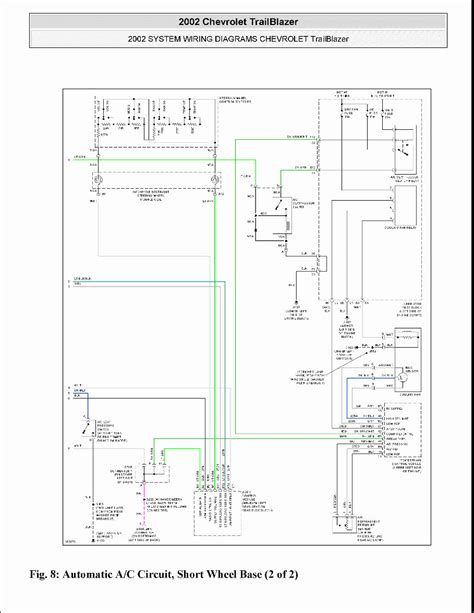
Task: Click right steering wheel control lamp symbol
Action: point(214,180)
